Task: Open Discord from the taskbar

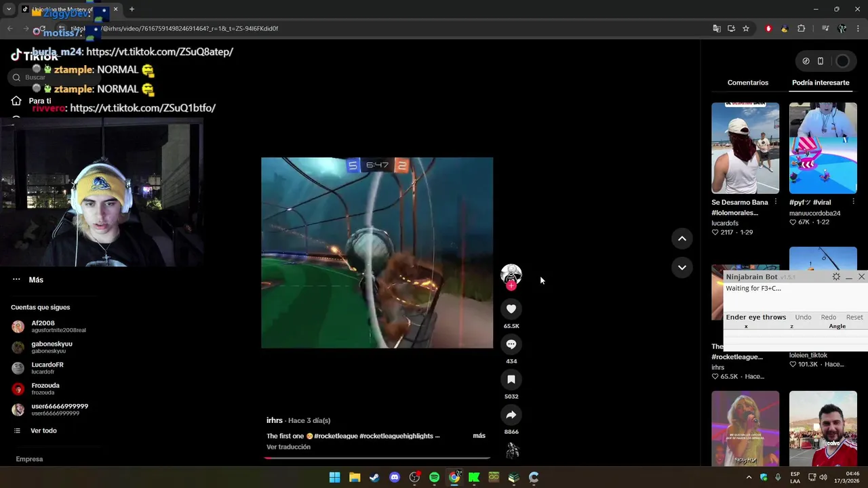Action: pos(395,477)
